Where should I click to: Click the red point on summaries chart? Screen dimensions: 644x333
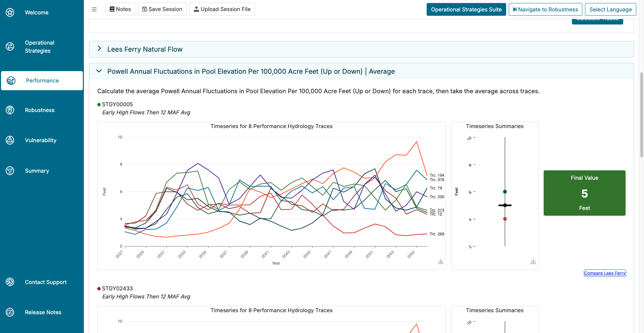tap(505, 219)
